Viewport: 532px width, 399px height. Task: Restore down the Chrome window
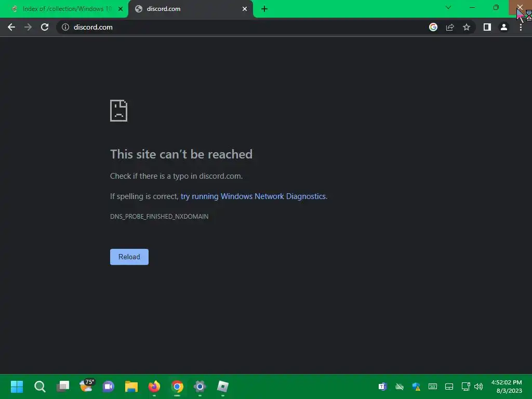496,7
